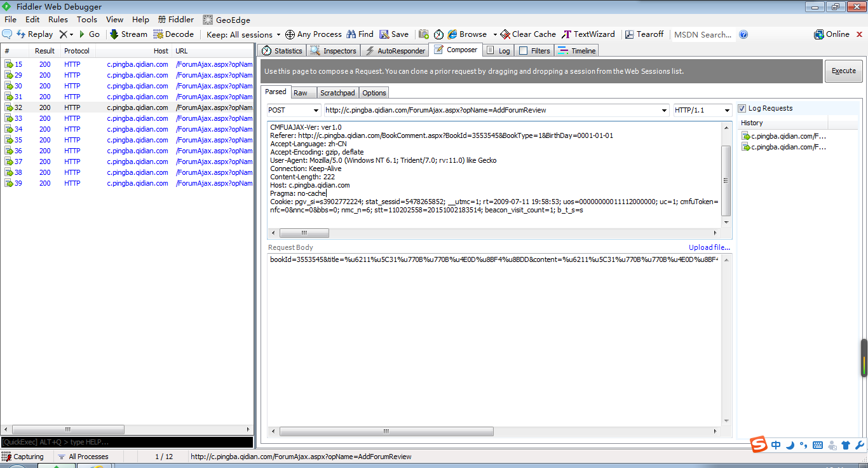Select session number 29 in list

pos(127,75)
